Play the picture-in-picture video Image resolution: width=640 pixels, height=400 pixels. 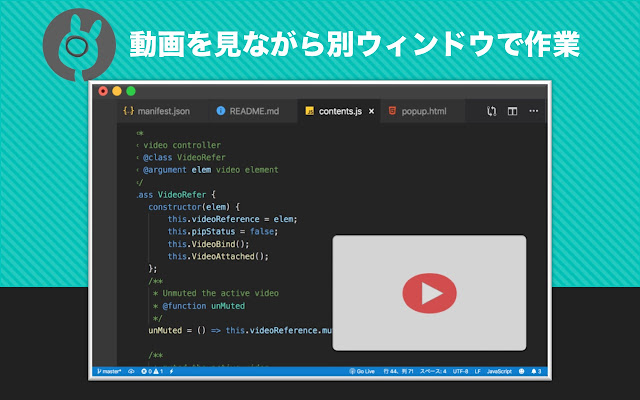[429, 293]
